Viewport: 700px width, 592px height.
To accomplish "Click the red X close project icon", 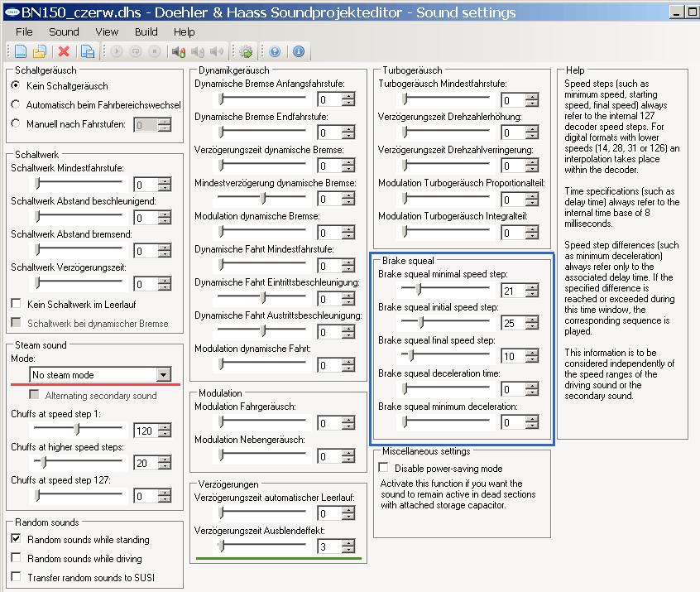I will [x=64, y=52].
